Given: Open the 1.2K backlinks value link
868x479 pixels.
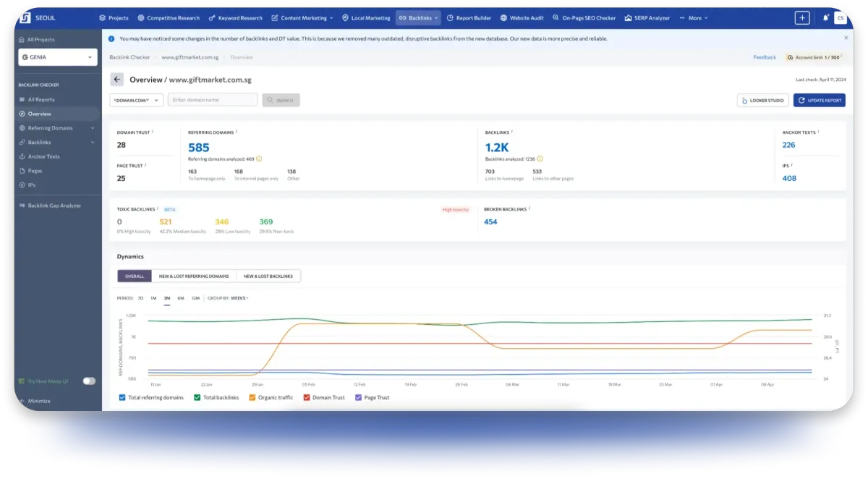Looking at the screenshot, I should tap(498, 147).
